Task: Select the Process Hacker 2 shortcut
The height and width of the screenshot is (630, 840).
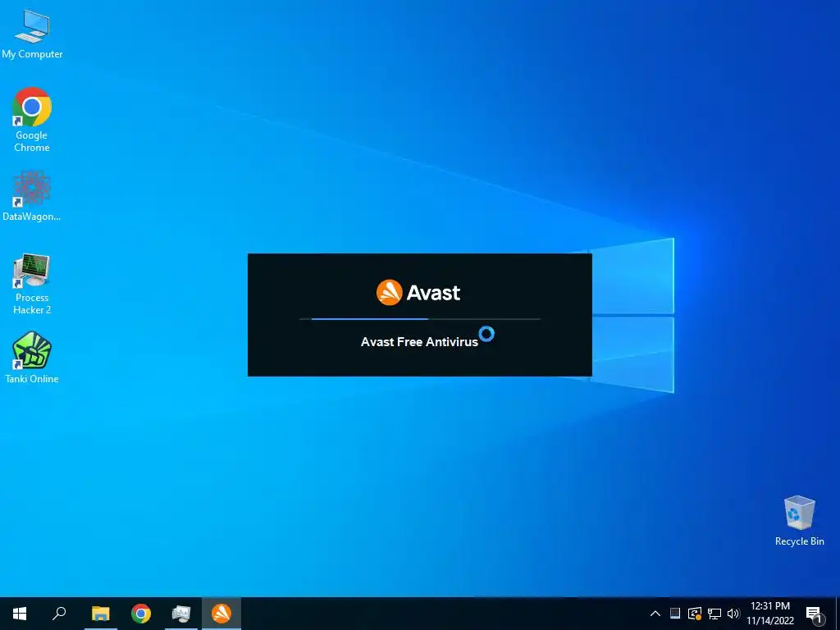Action: pos(32,284)
